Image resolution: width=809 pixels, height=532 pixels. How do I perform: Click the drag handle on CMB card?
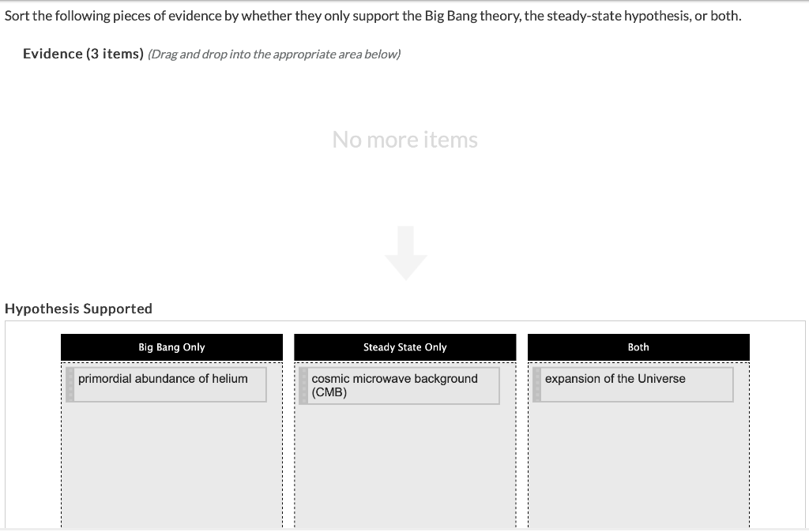(303, 385)
